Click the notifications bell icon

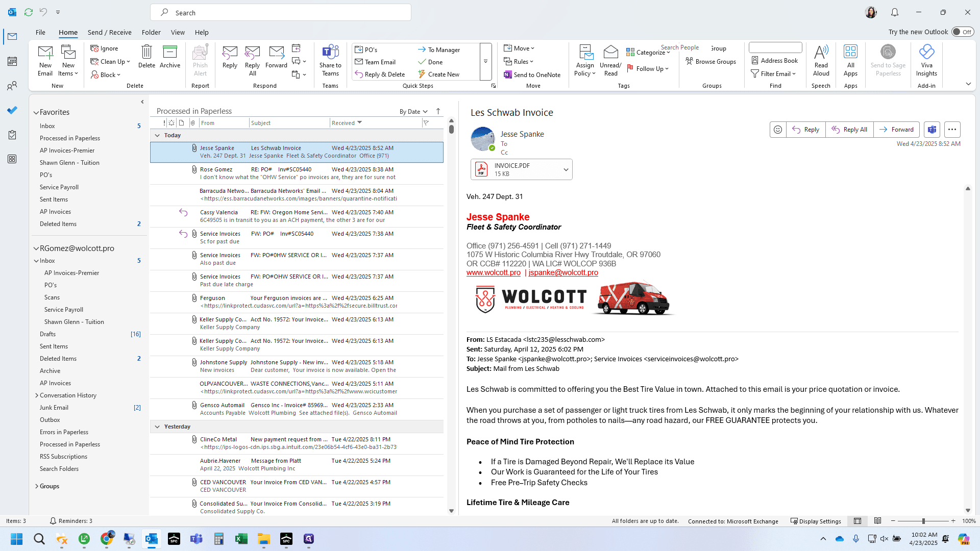[895, 12]
